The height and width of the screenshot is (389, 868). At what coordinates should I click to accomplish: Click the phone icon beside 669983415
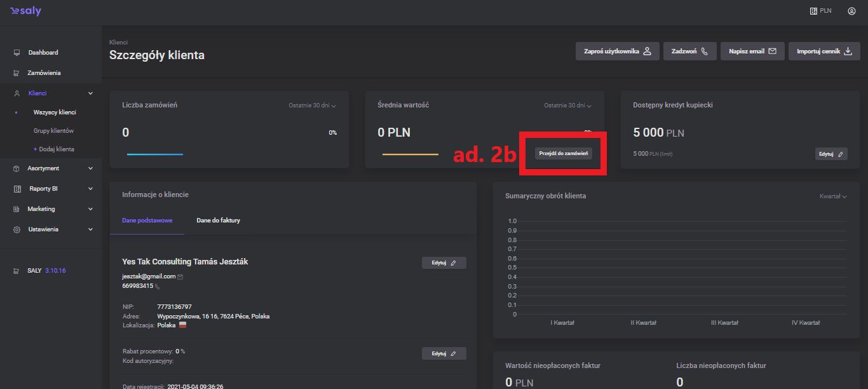[x=158, y=287]
